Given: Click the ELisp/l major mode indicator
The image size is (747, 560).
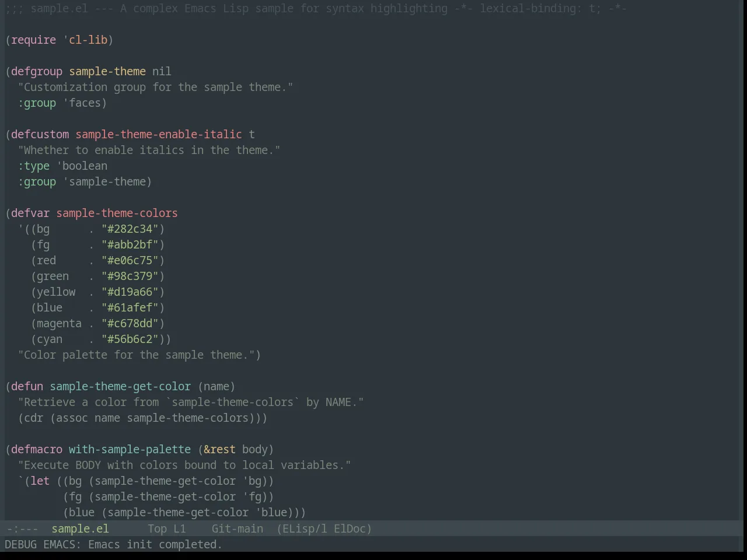Looking at the screenshot, I should (302, 528).
